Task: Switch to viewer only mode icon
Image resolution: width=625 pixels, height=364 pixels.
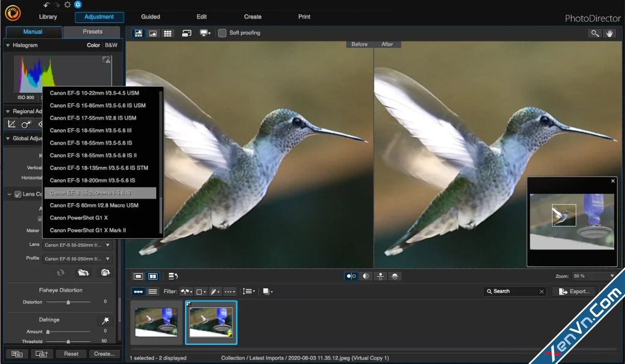Action: [153, 33]
